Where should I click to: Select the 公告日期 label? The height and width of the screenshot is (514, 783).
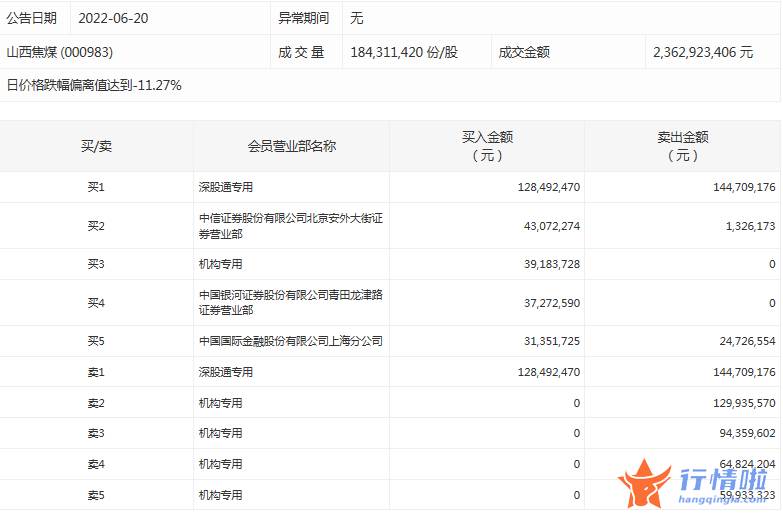tap(31, 18)
